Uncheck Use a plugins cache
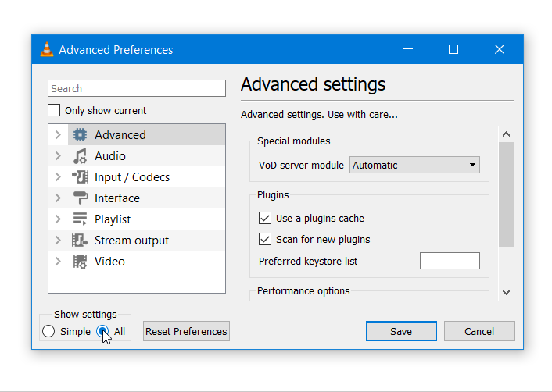 265,218
